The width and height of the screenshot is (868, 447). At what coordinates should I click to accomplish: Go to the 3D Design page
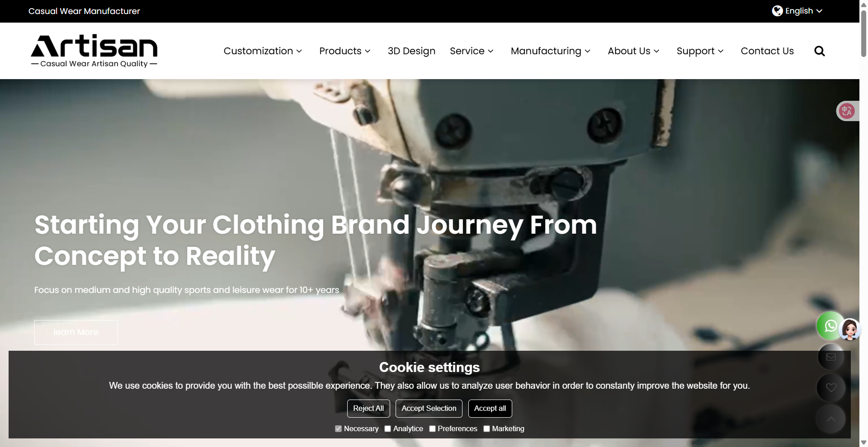click(411, 51)
